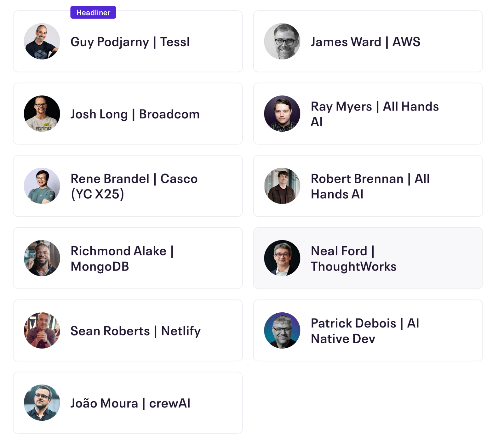Viewport: 504px width, 444px height.
Task: Click Robert Brennan's profile photo
Action: click(x=282, y=186)
